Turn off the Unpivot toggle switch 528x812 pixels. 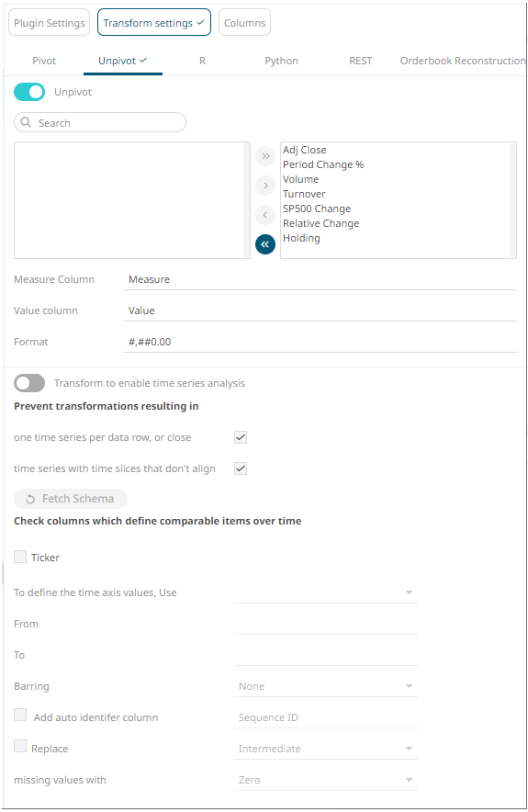29,92
